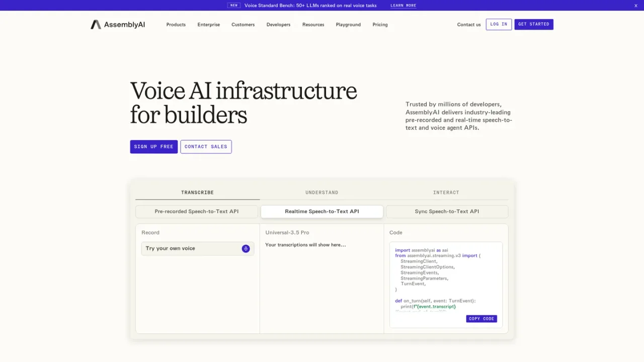Click the AssemblyAI logo
The height and width of the screenshot is (362, 644).
(x=118, y=25)
